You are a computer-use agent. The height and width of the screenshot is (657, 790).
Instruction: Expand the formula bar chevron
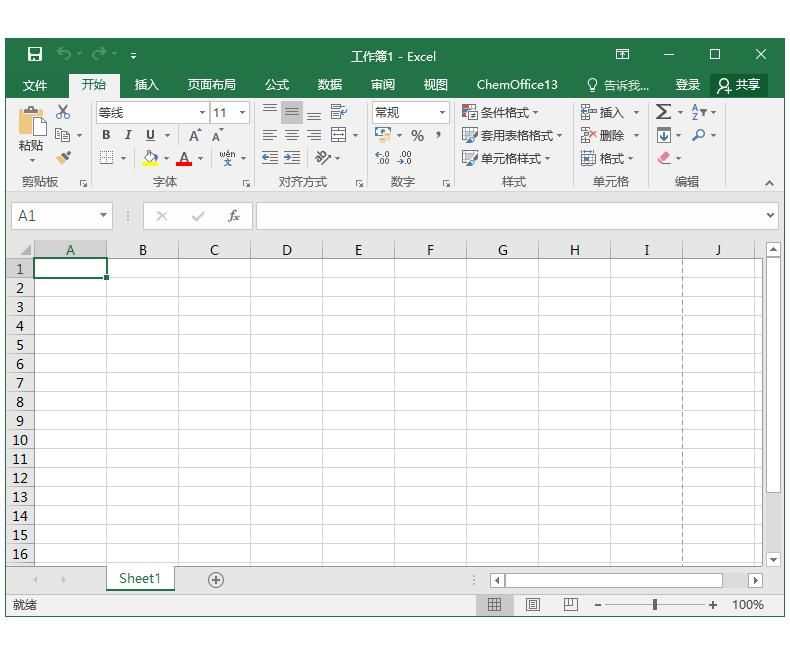tap(770, 216)
